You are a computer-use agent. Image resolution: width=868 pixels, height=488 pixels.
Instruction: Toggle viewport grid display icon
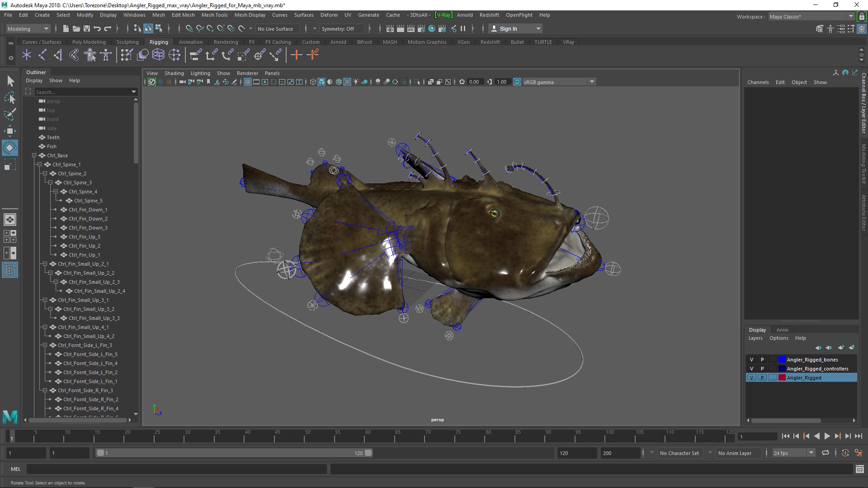[248, 82]
